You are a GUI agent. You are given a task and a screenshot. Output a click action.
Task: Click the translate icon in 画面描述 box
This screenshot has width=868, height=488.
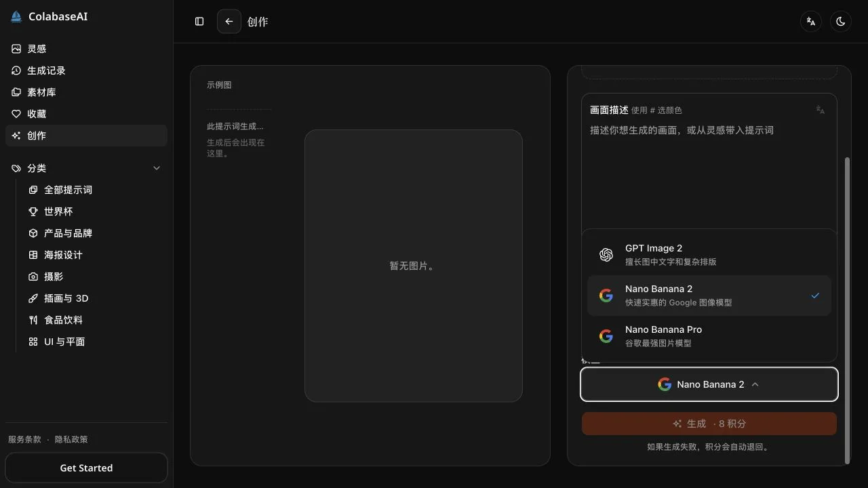point(821,110)
